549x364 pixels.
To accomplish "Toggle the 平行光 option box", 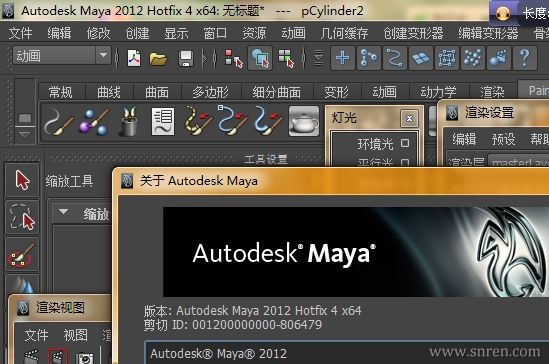I will [x=405, y=162].
